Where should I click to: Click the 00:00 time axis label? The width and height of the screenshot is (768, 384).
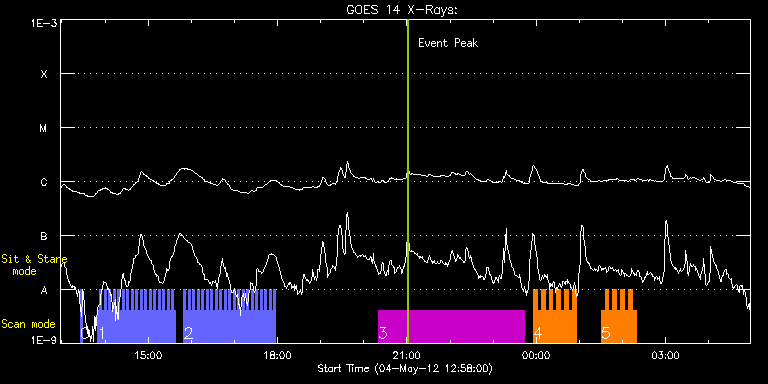(536, 355)
